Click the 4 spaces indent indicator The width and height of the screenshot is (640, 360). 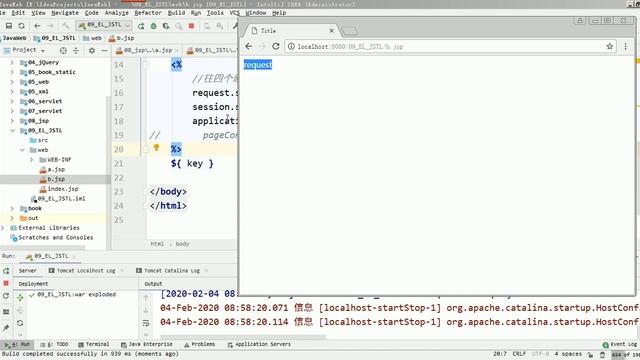coord(568,354)
